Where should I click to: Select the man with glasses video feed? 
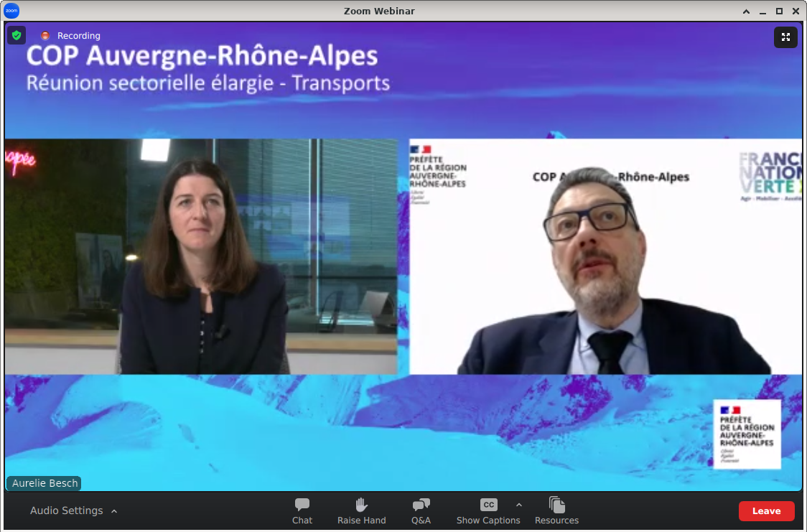click(605, 256)
